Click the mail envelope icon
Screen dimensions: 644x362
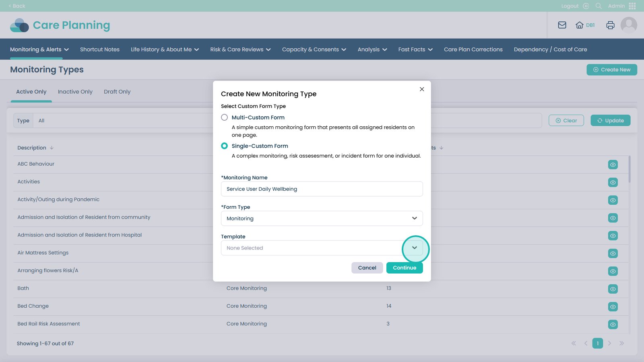click(562, 25)
